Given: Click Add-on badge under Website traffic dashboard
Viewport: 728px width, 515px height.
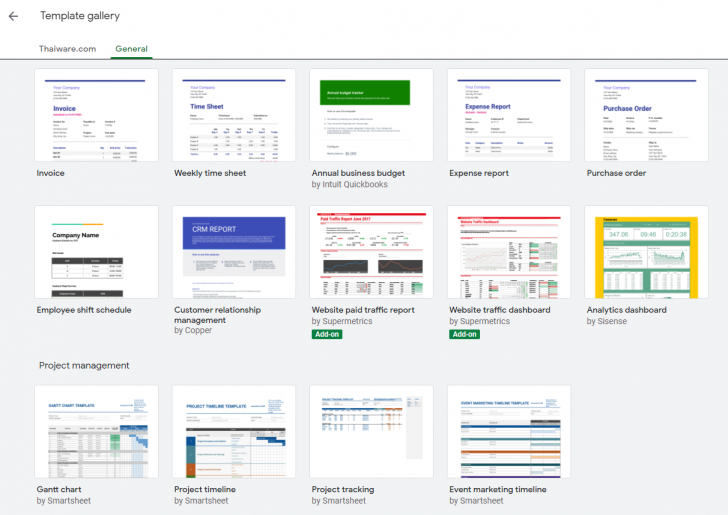Looking at the screenshot, I should click(x=464, y=334).
